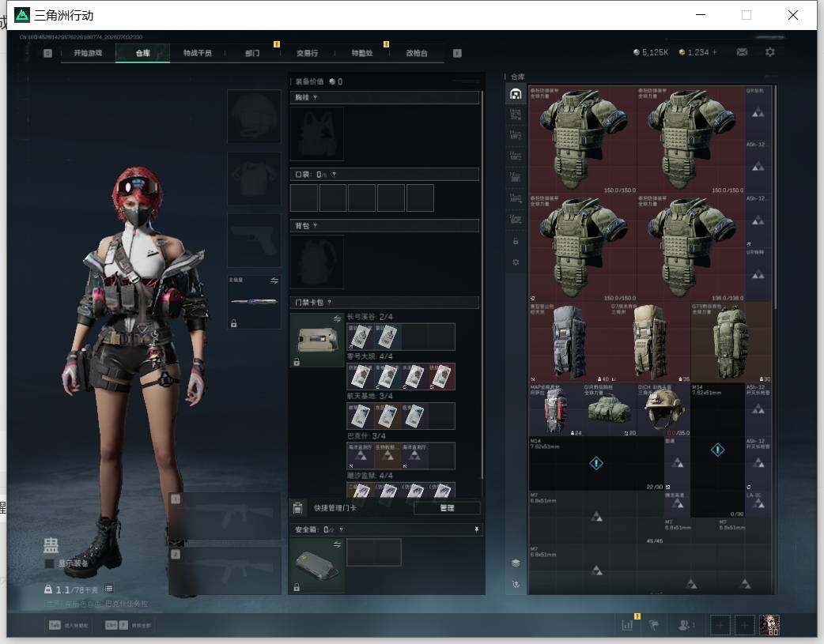This screenshot has height=644, width=824.
Task: Toggle the 显示装备 checkbox
Action: point(50,563)
